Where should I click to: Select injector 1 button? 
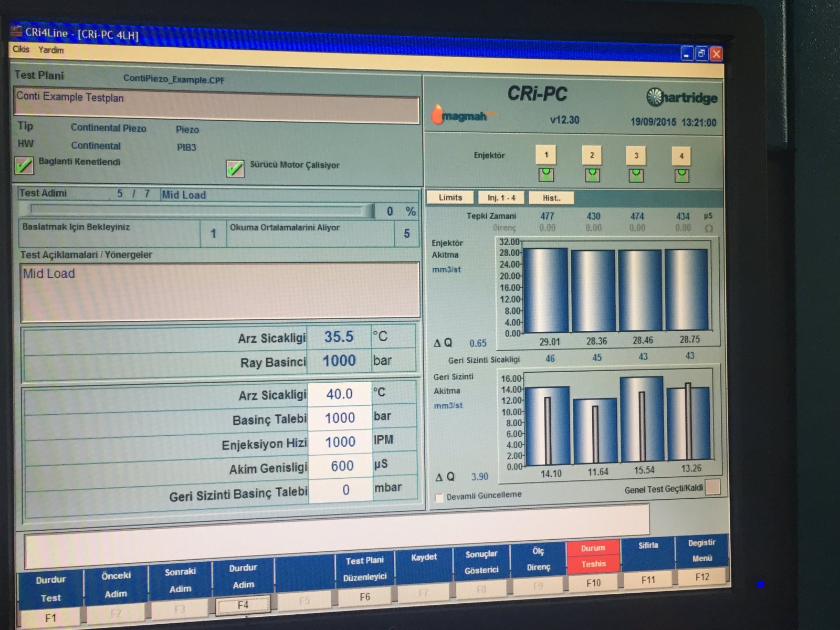pyautogui.click(x=546, y=154)
